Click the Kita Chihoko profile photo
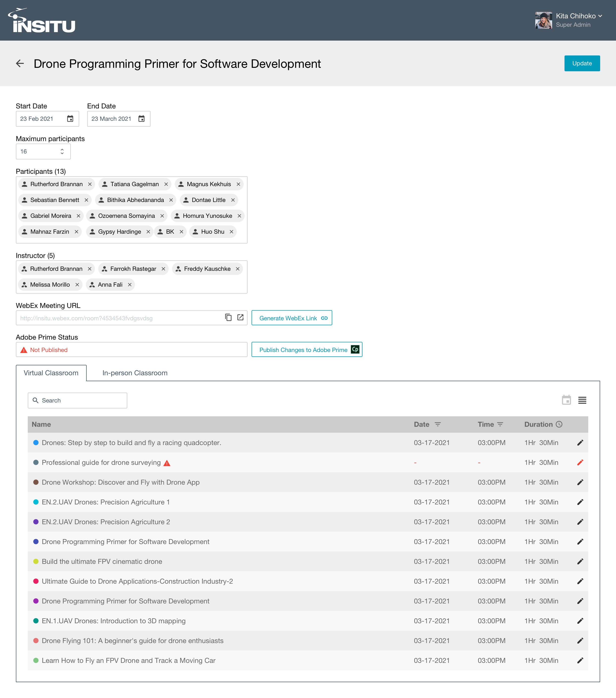The image size is (616, 698). coord(543,20)
